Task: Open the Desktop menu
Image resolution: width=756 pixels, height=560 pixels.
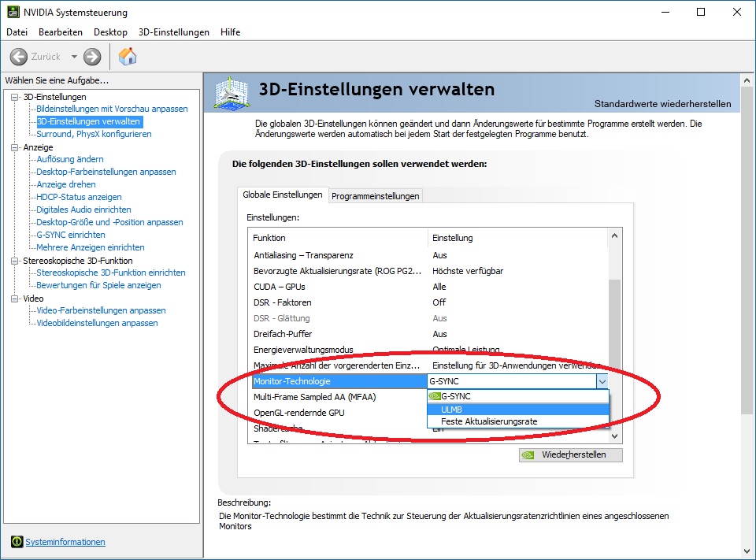Action: 110,32
